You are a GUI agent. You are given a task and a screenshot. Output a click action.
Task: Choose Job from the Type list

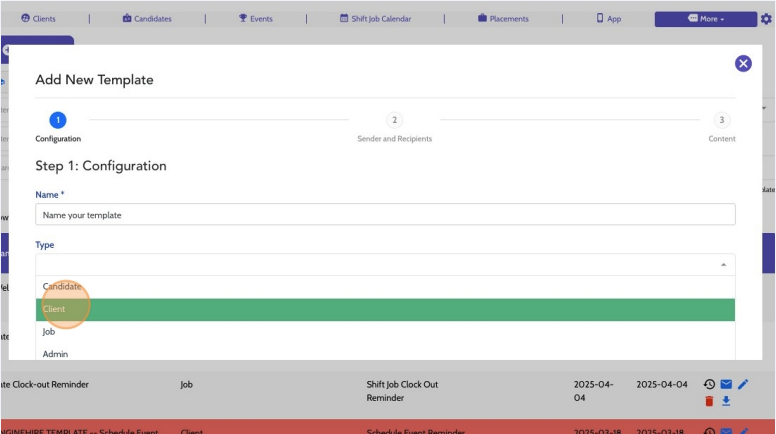(x=385, y=332)
